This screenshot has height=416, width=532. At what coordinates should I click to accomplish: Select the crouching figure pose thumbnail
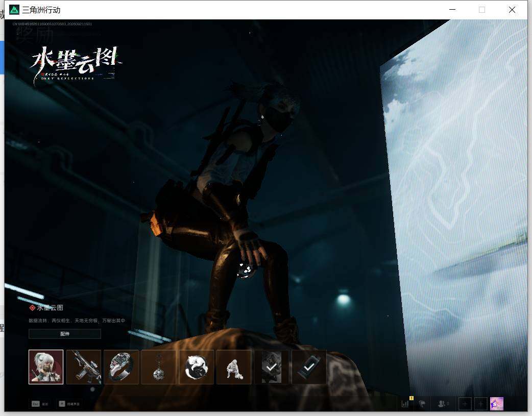[234, 367]
